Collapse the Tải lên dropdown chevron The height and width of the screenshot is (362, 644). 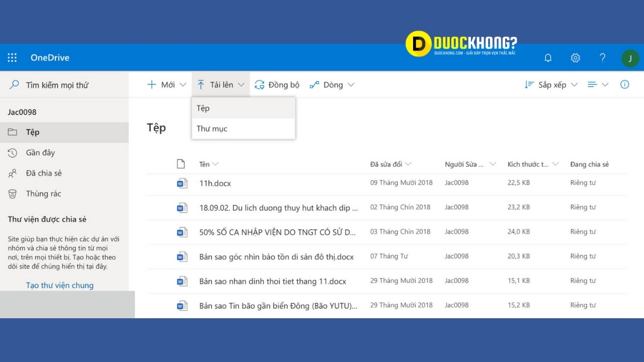(x=241, y=85)
